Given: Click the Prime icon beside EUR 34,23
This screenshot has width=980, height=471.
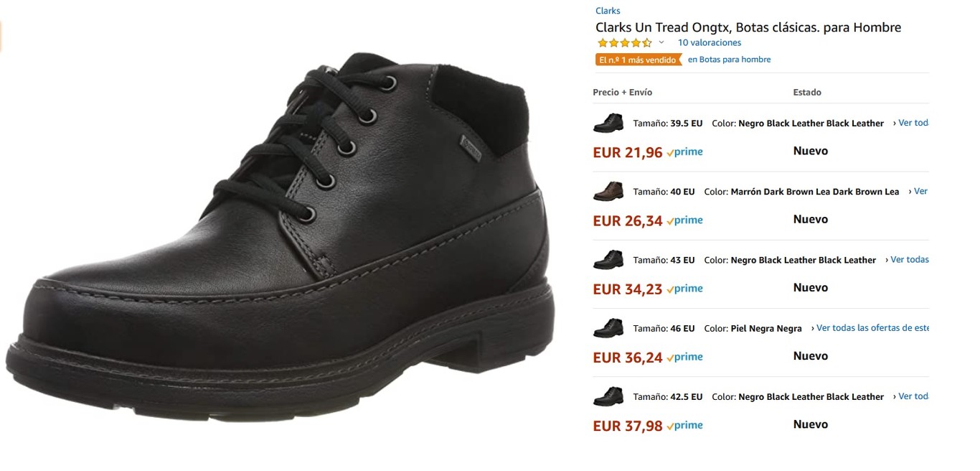Looking at the screenshot, I should point(684,289).
